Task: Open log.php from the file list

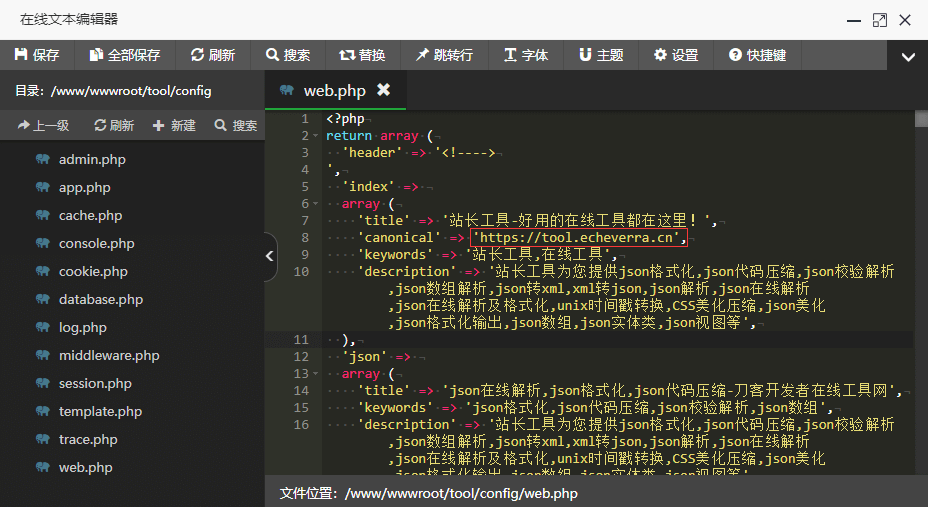Action: click(82, 327)
